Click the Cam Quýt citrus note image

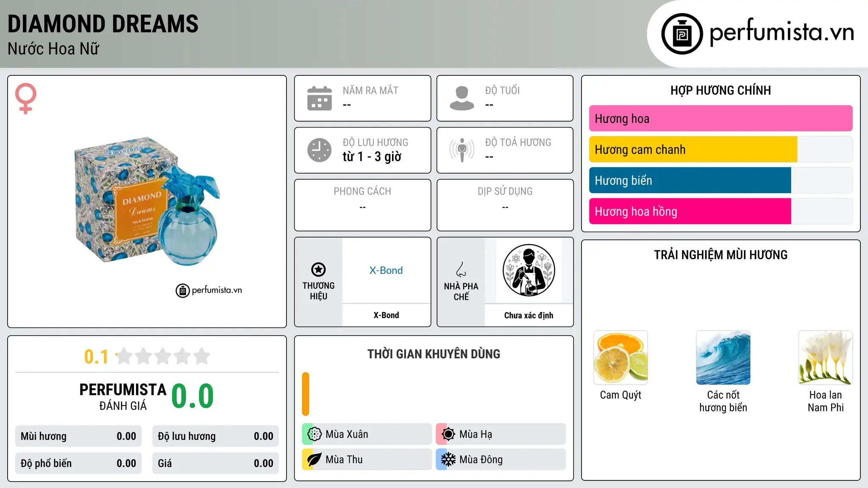pyautogui.click(x=620, y=358)
